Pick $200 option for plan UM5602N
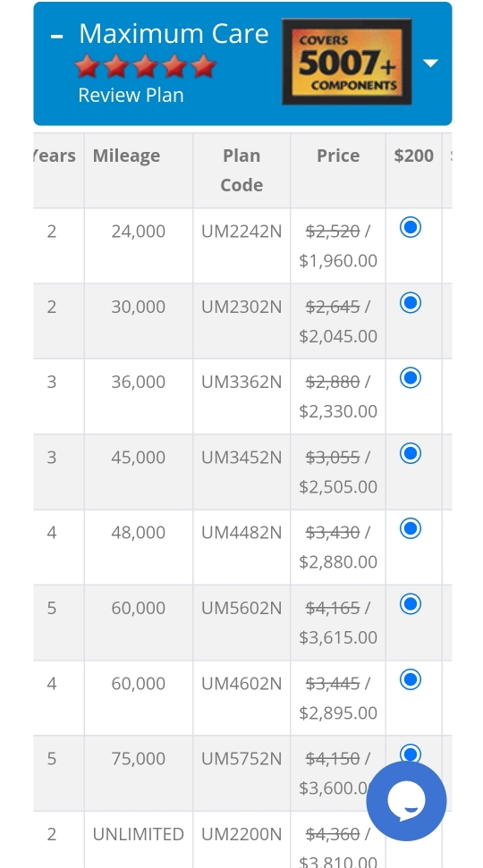483x868 pixels. 411,604
